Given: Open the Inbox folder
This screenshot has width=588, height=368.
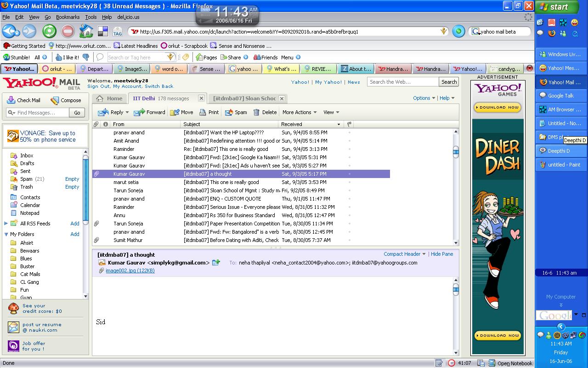Looking at the screenshot, I should click(27, 155).
